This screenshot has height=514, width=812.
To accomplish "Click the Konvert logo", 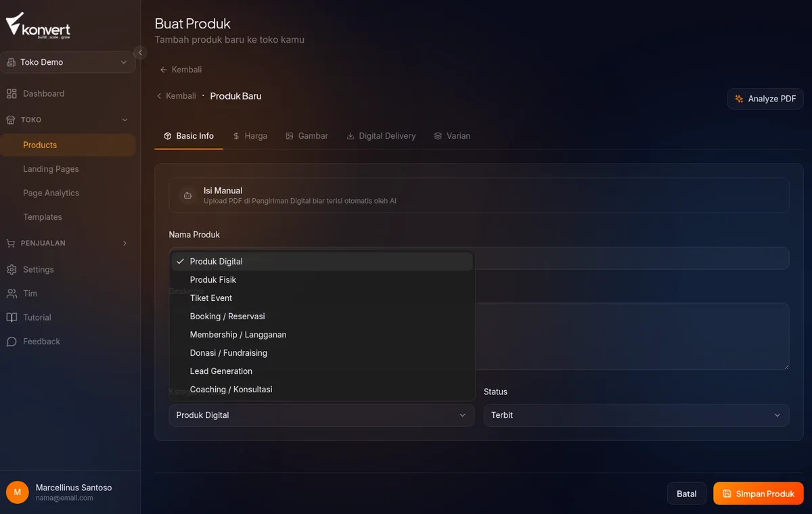I will (38, 26).
